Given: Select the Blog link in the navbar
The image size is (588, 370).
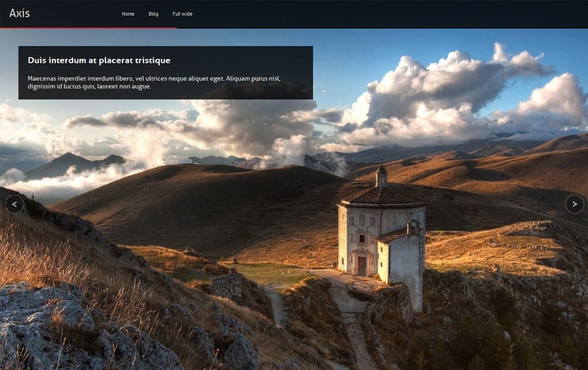Looking at the screenshot, I should pos(153,14).
